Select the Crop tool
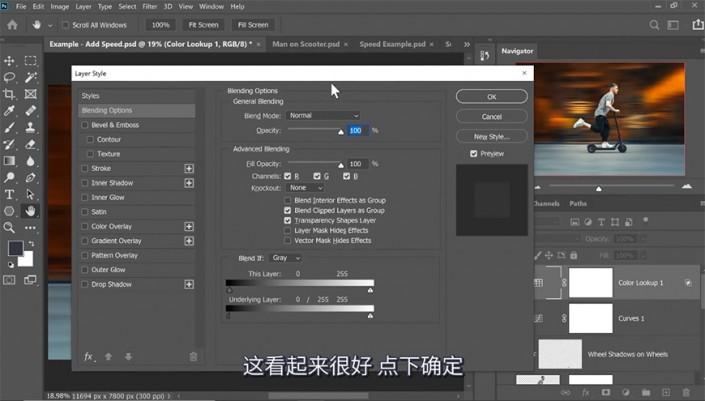Image resolution: width=705 pixels, height=401 pixels. click(9, 94)
